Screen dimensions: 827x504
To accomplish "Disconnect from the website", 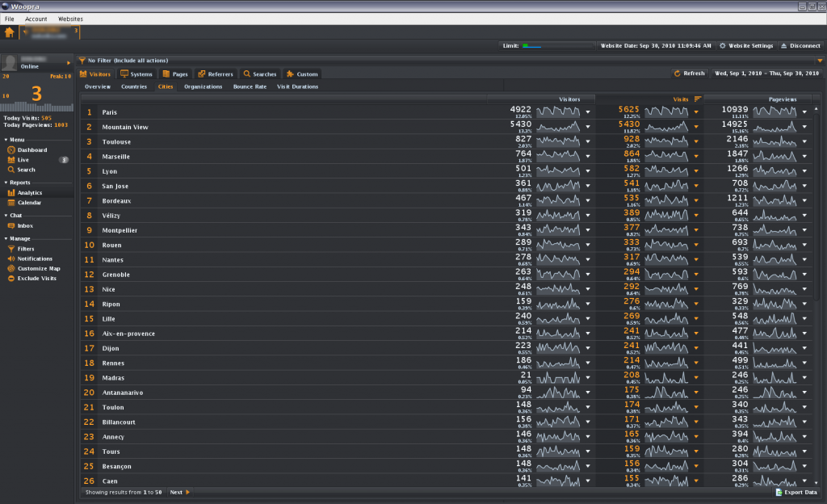I will [800, 46].
